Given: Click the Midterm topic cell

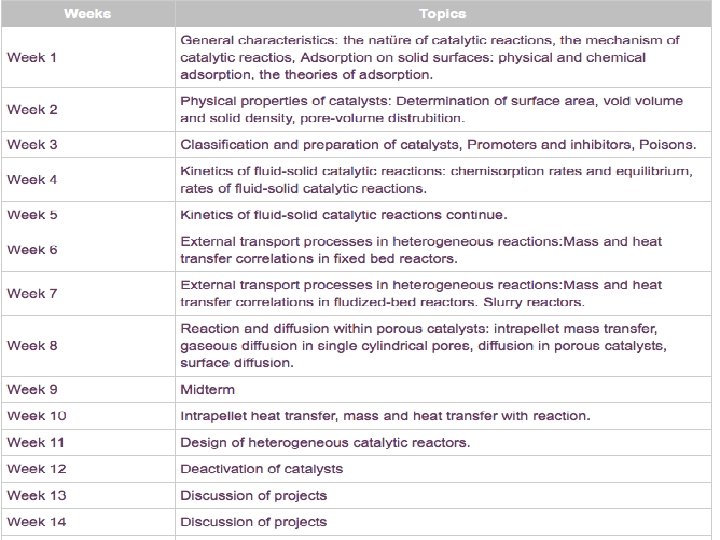Looking at the screenshot, I should (207, 389).
